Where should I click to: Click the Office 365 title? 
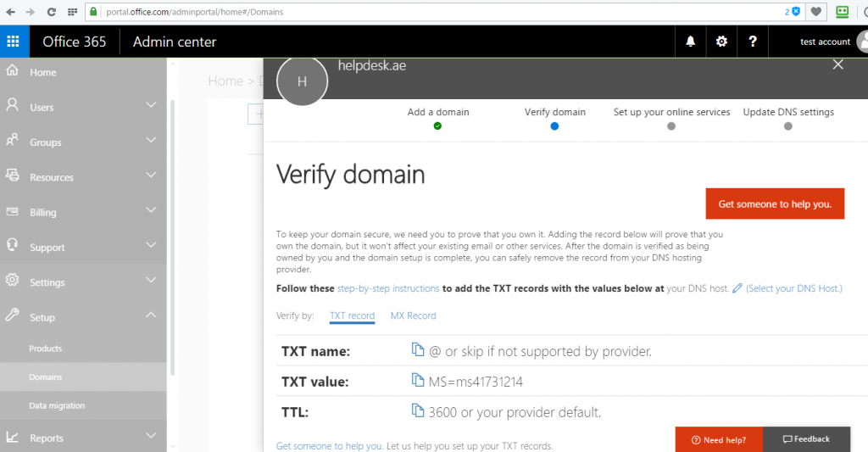75,42
